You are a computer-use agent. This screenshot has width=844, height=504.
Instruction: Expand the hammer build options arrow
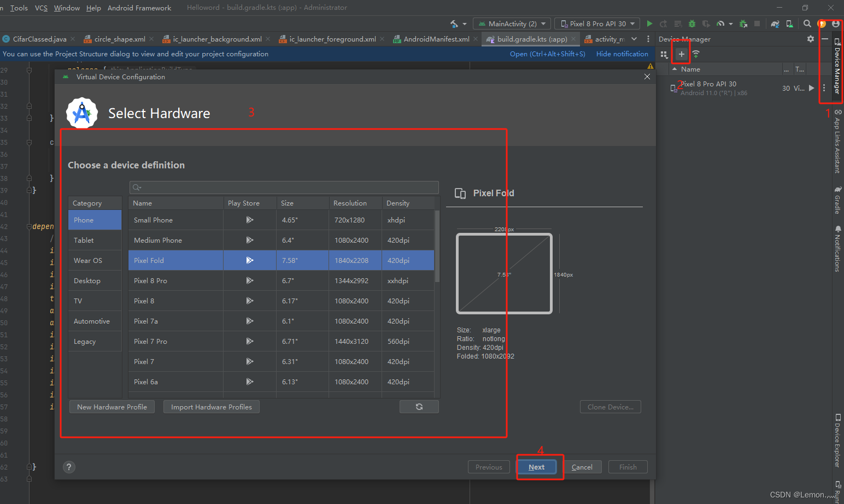(465, 24)
